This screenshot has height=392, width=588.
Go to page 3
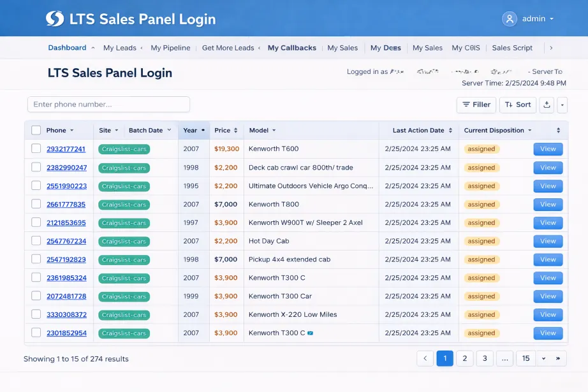485,359
